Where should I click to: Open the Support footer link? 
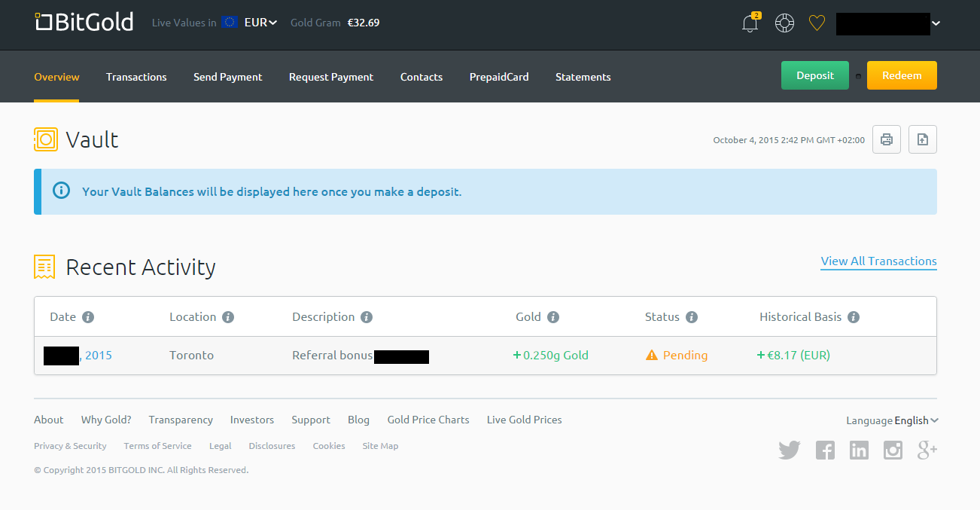coord(311,420)
